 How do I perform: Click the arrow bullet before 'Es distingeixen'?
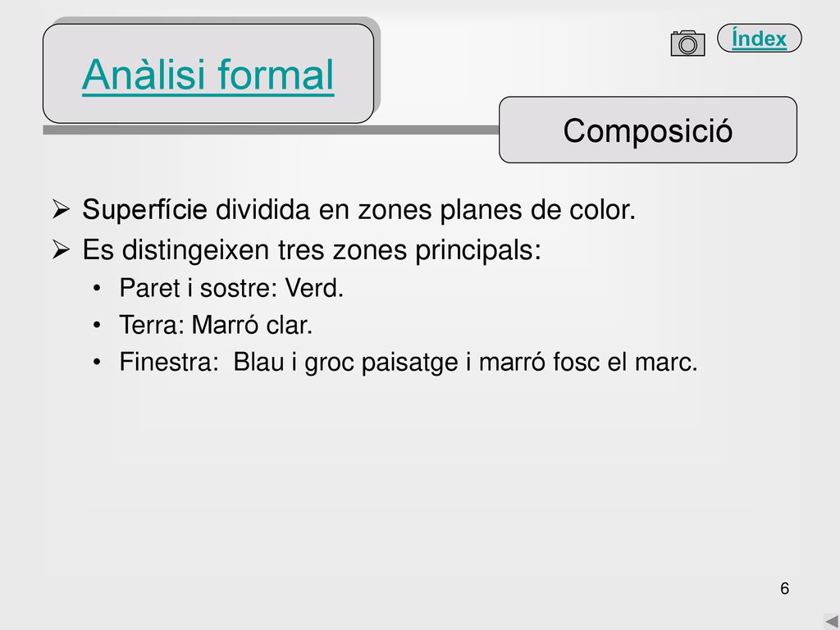[61, 249]
